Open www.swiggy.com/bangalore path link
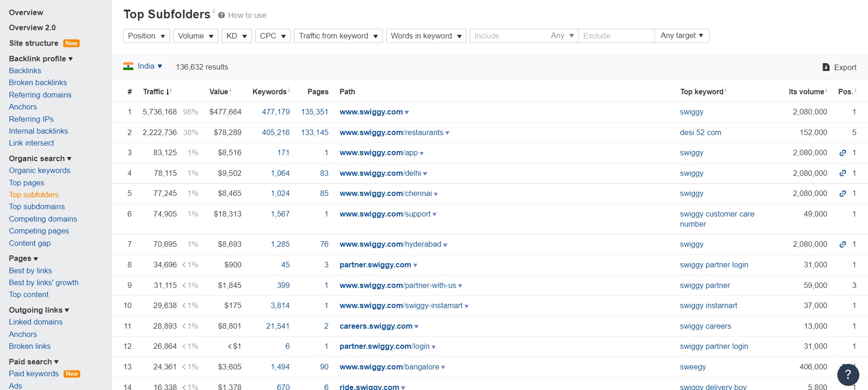 tap(389, 367)
